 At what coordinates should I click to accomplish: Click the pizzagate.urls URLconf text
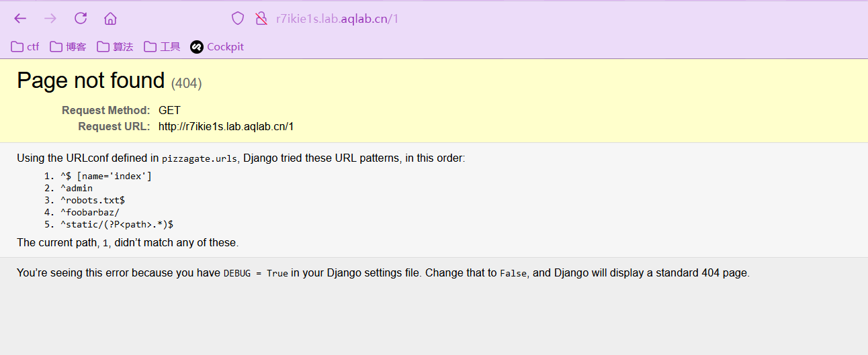(x=200, y=159)
